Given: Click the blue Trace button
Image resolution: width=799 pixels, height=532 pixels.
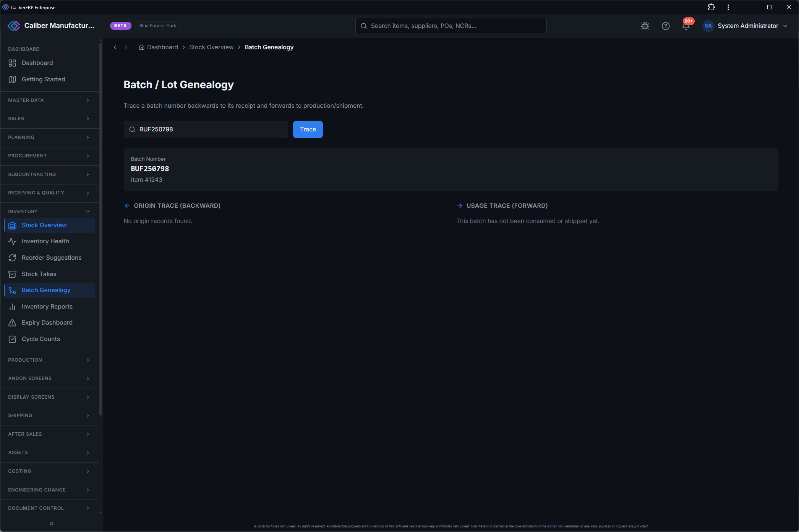Looking at the screenshot, I should pyautogui.click(x=308, y=129).
